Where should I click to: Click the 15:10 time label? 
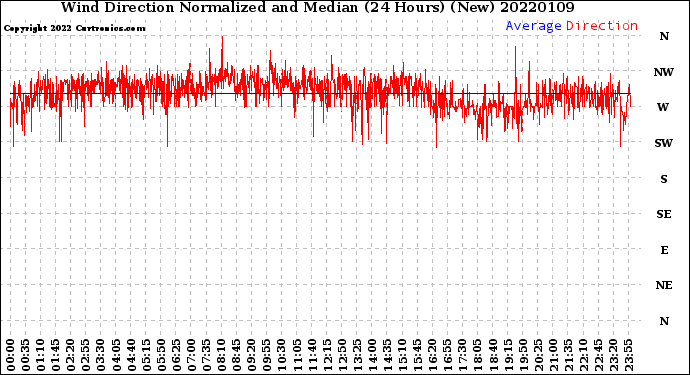402,355
